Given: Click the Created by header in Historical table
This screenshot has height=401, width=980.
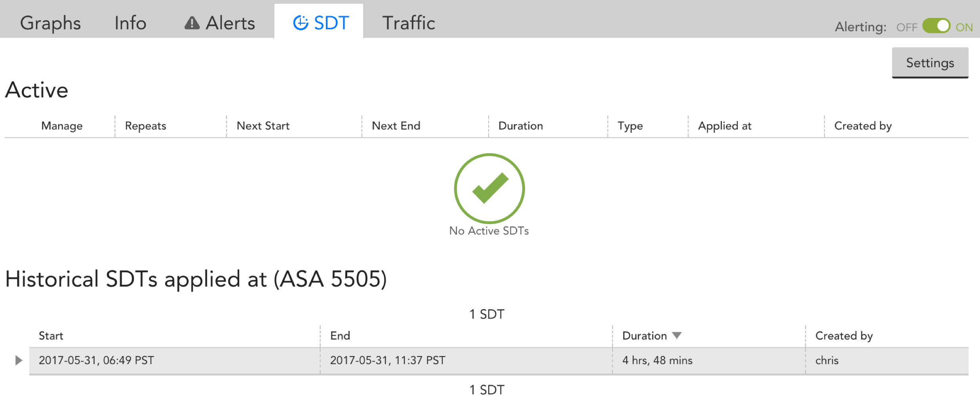Looking at the screenshot, I should click(x=844, y=336).
